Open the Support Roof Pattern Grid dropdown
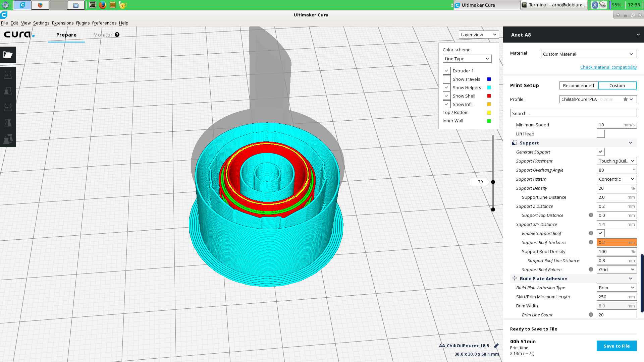Screen dimensions: 644x362 [x=616, y=269]
